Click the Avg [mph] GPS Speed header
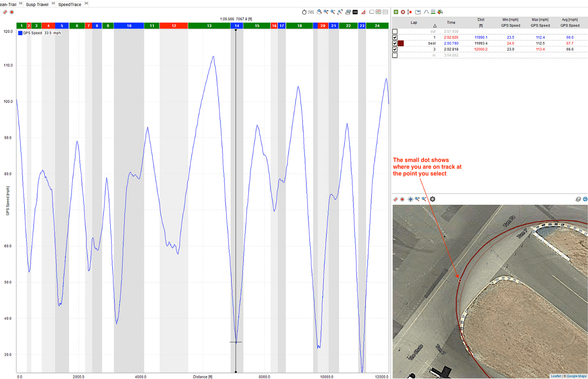 (570, 23)
